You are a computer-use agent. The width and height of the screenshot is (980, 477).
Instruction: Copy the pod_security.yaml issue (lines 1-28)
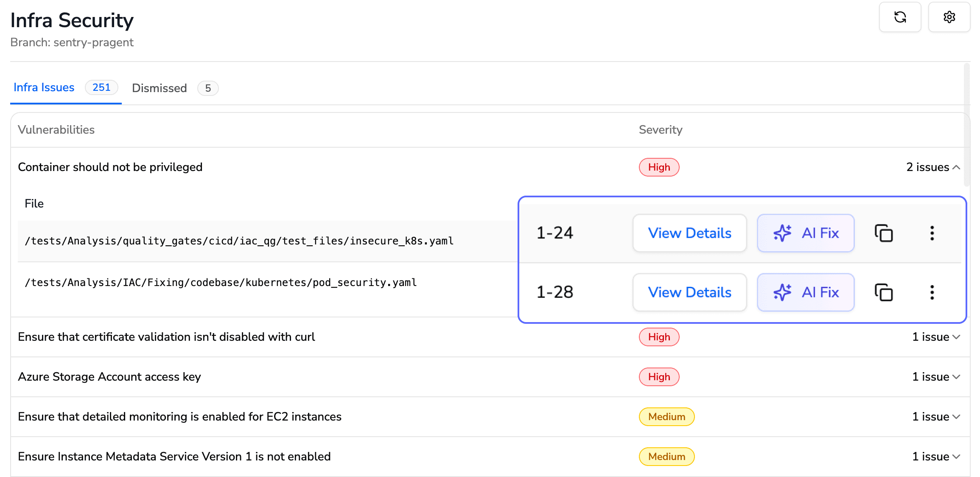(884, 292)
